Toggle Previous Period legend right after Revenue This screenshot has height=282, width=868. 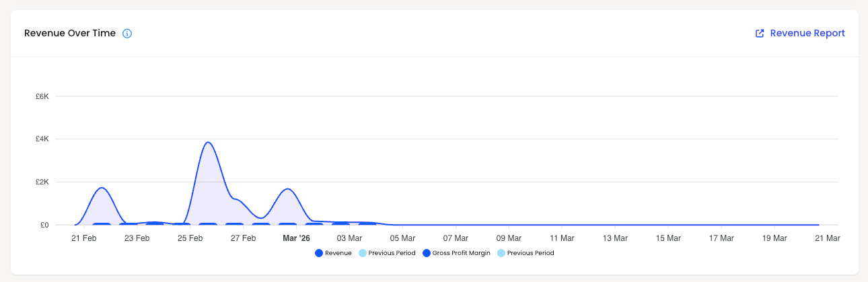coord(392,253)
